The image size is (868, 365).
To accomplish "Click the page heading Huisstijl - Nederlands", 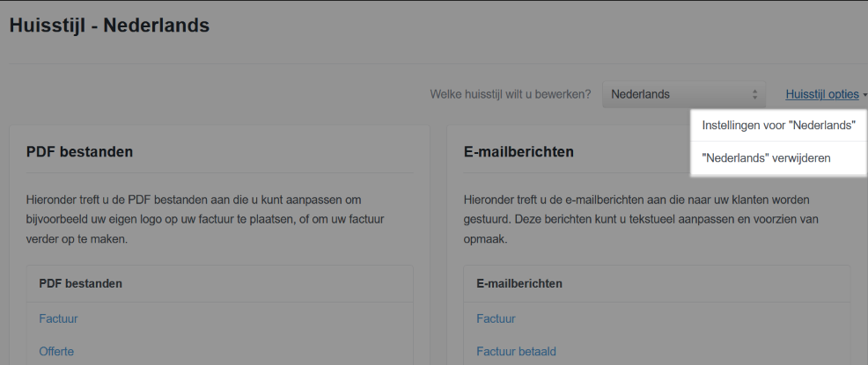I will pos(109,26).
